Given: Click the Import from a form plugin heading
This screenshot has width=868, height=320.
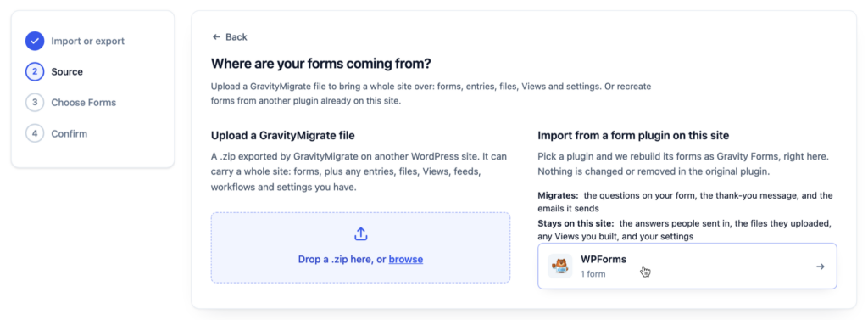Looking at the screenshot, I should click(x=633, y=135).
